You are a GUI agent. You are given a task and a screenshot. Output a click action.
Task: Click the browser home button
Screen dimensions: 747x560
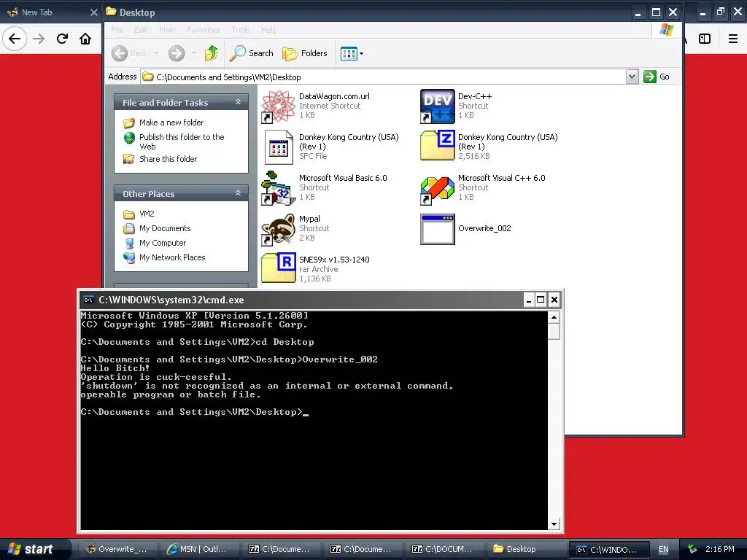point(85,39)
